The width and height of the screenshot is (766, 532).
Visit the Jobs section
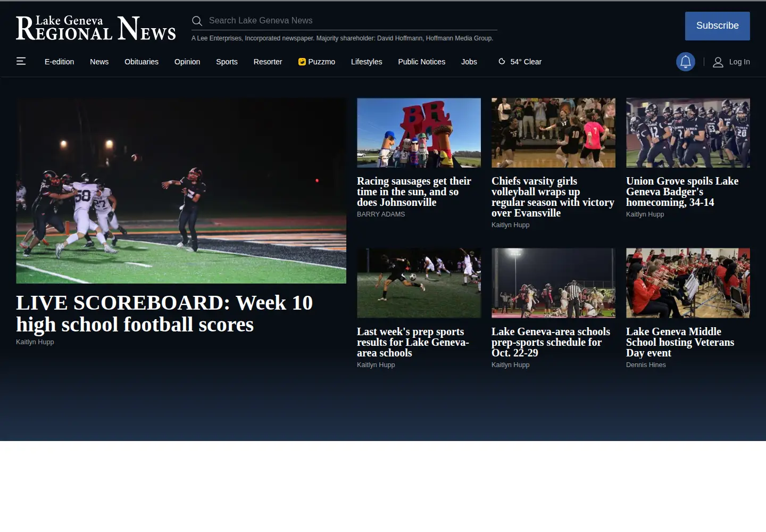point(469,62)
